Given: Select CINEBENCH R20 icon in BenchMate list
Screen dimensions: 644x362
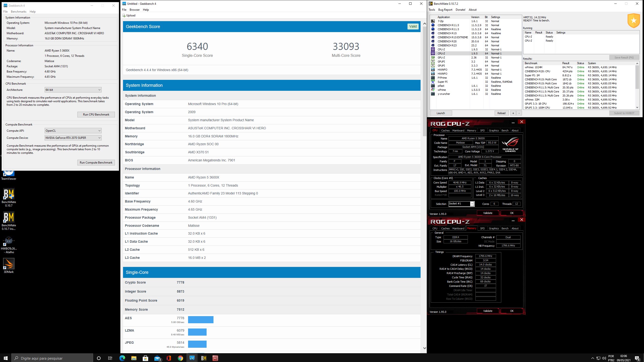Looking at the screenshot, I should tap(433, 41).
